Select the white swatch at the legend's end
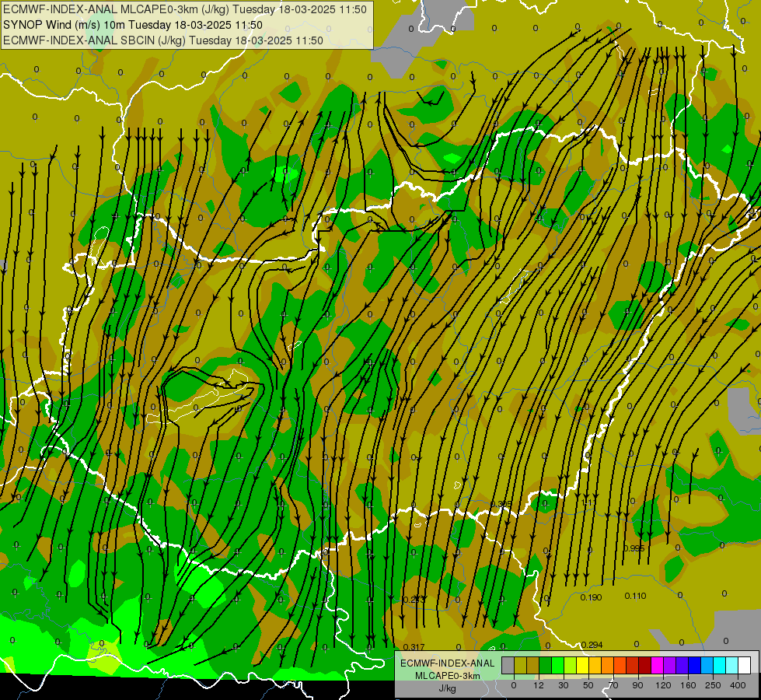The image size is (761, 700). [x=744, y=665]
